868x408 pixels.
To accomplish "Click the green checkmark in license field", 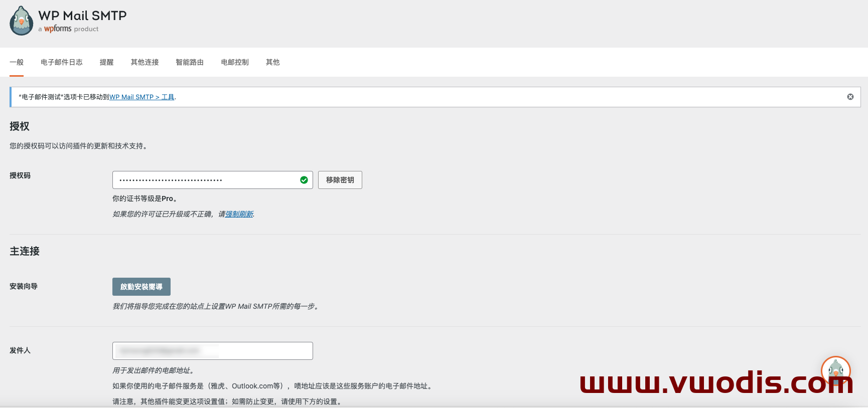I will point(304,180).
